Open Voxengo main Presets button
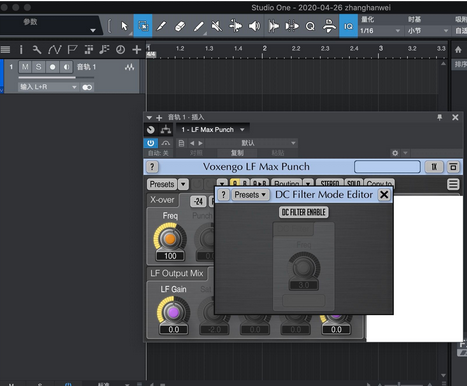The image size is (467, 386). point(162,184)
